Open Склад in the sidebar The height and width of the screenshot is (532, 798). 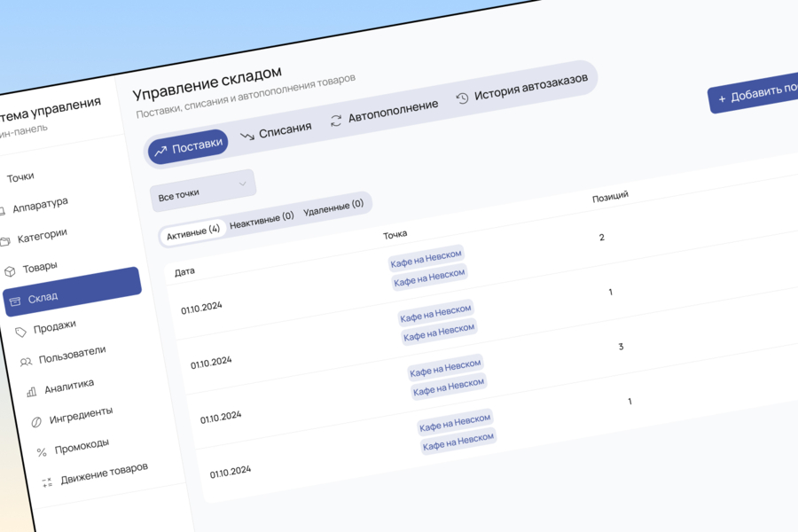(x=73, y=292)
